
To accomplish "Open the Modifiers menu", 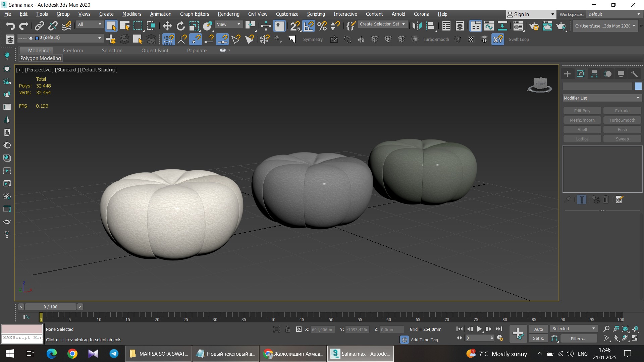I will click(131, 14).
